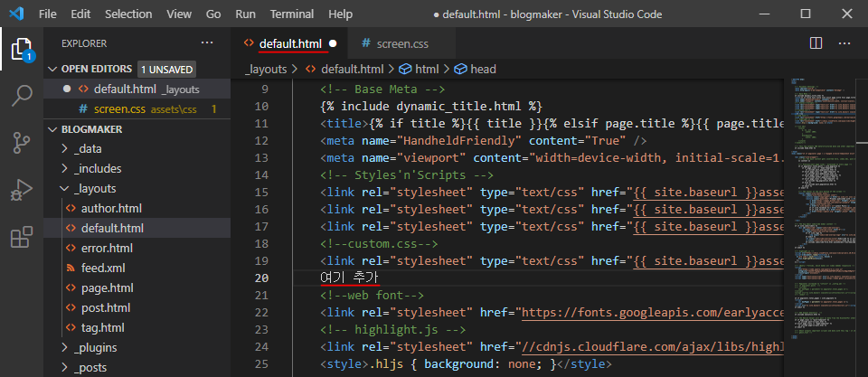Screen dimensions: 868x377
Task: Open Explorer panel more actions ellipsis
Action: pos(207,42)
